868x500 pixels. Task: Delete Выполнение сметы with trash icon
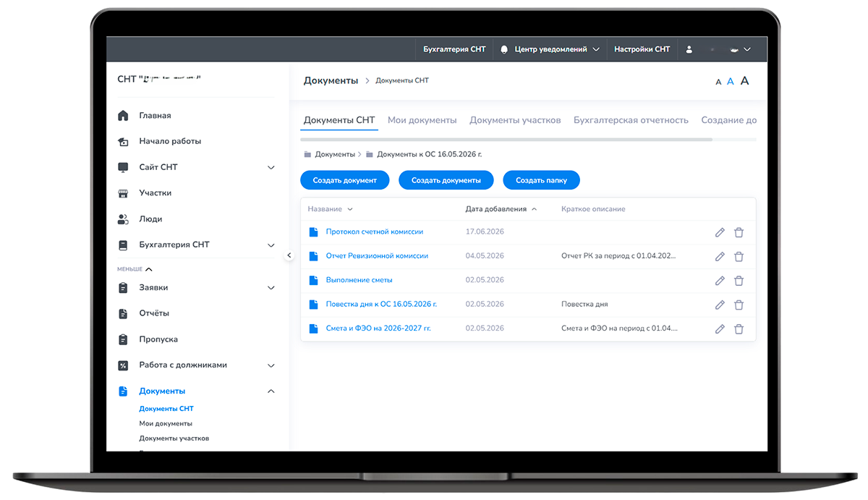click(739, 281)
